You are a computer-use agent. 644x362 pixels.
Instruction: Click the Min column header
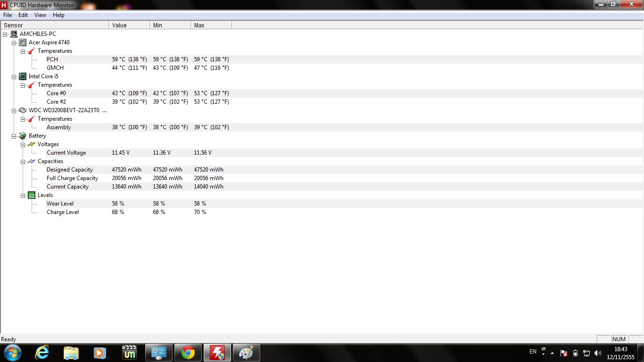point(170,25)
